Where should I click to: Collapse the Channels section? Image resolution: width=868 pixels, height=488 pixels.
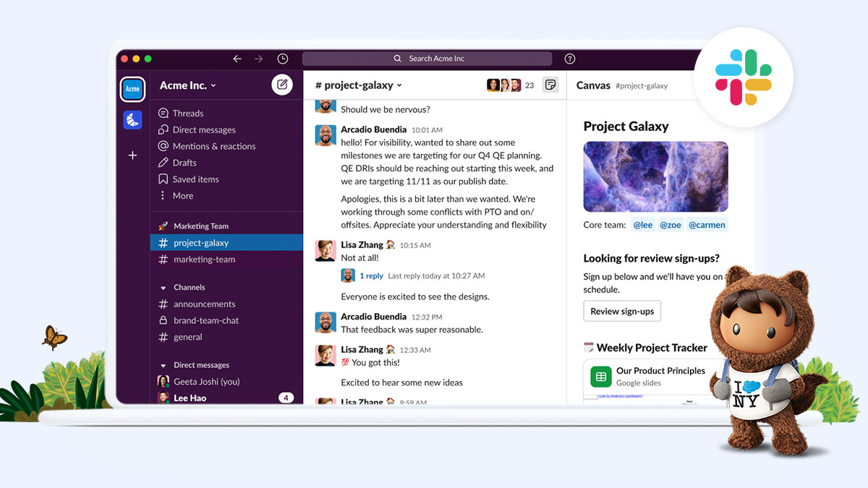pos(164,287)
